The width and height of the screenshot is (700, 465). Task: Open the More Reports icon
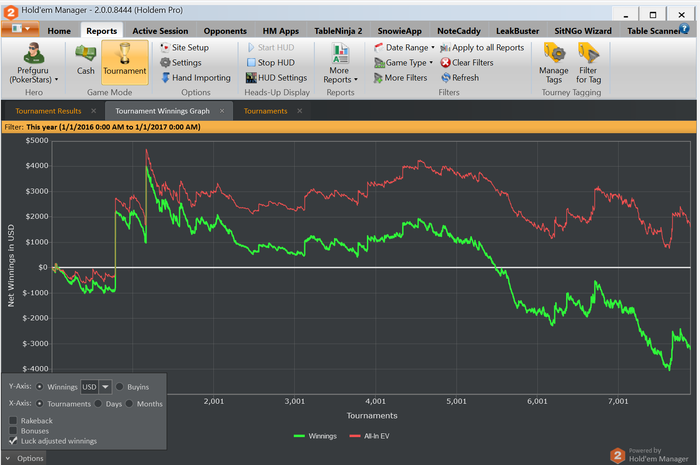coord(340,54)
